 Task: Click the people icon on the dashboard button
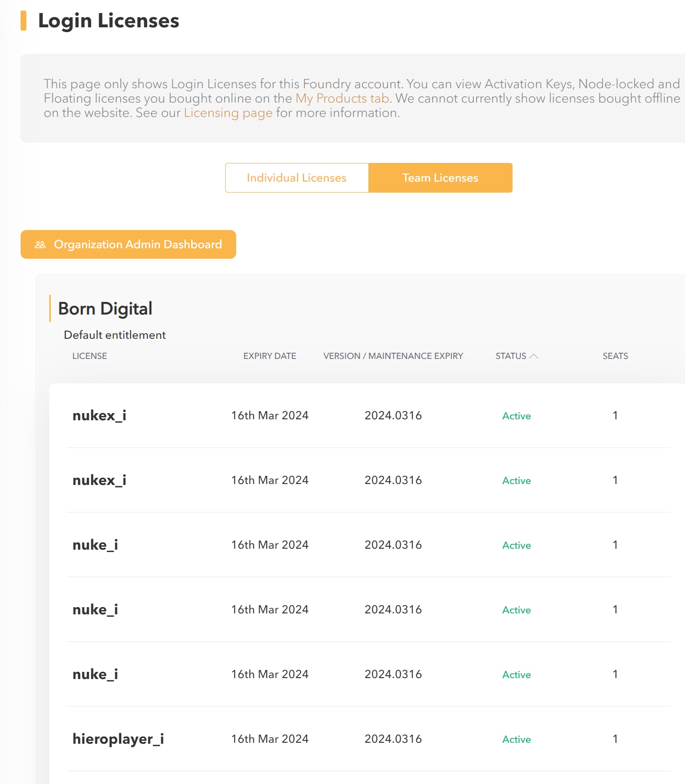[x=40, y=244]
